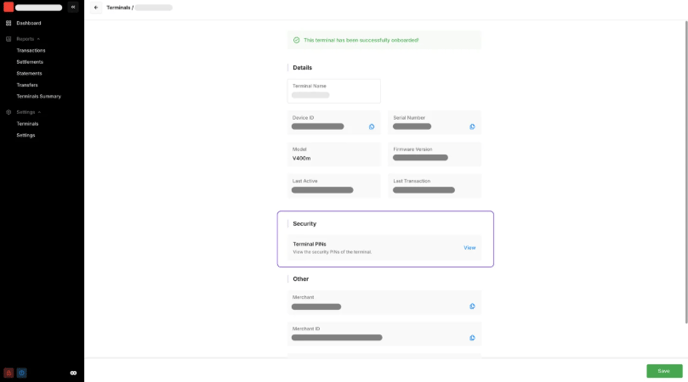
Task: Click the green Save button
Action: click(x=664, y=371)
